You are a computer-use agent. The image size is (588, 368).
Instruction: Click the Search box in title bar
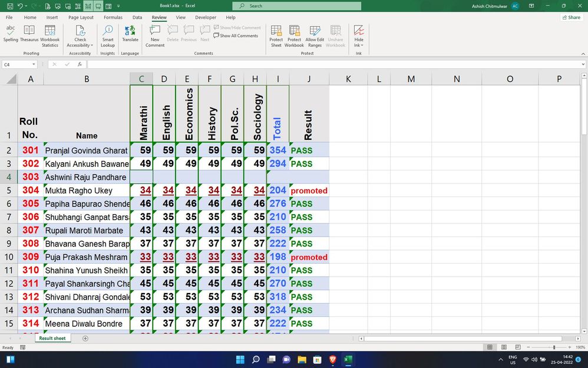point(296,6)
